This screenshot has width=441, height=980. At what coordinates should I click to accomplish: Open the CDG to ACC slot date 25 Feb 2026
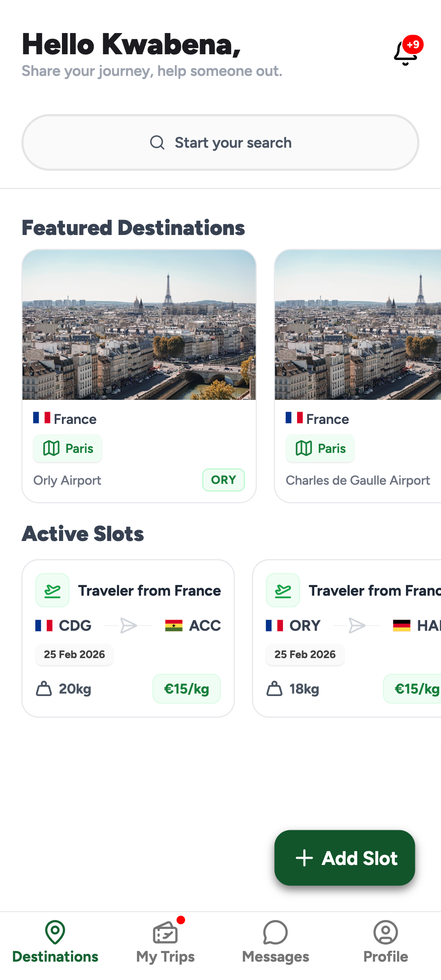point(74,654)
